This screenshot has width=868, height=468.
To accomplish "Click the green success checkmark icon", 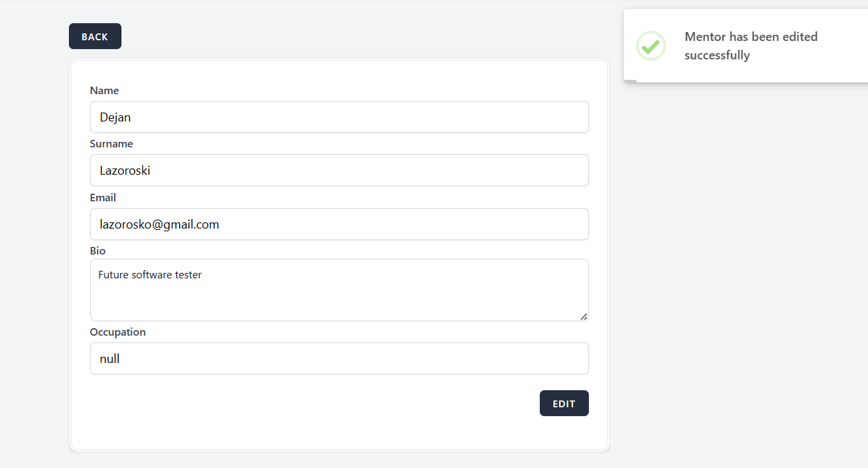I will [651, 46].
